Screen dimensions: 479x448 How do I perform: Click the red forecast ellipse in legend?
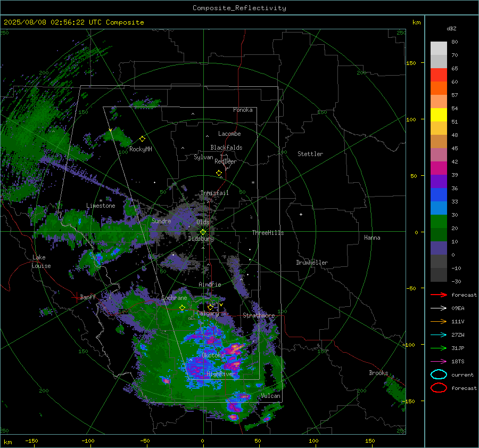tap(439, 388)
